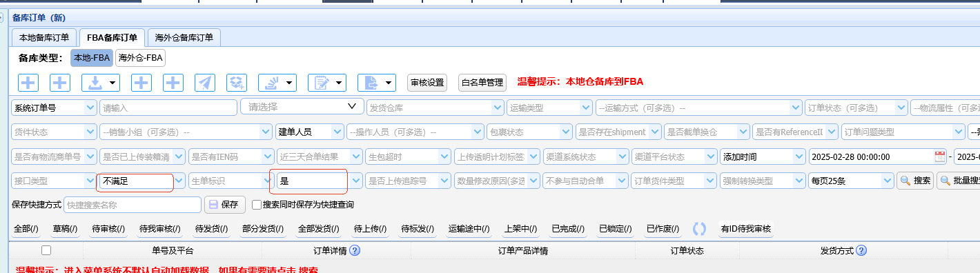Click the document export icon
The width and height of the screenshot is (980, 273).
(x=376, y=83)
